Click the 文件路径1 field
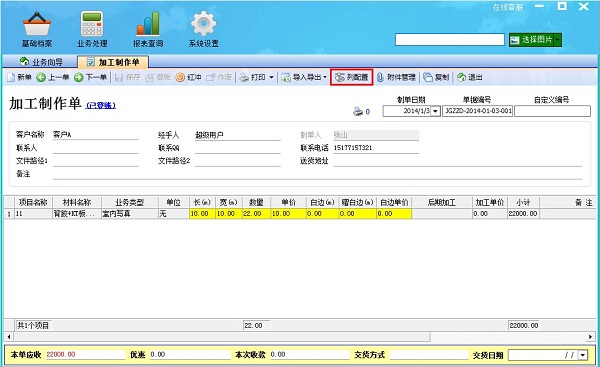The width and height of the screenshot is (600, 367). tap(95, 161)
